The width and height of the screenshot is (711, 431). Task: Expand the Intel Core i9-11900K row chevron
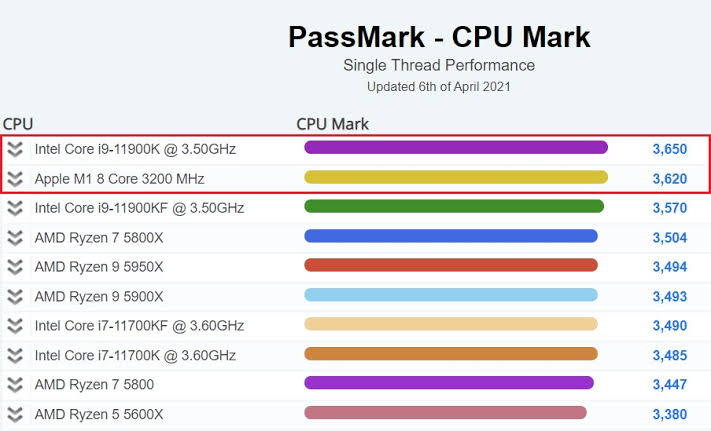point(15,149)
